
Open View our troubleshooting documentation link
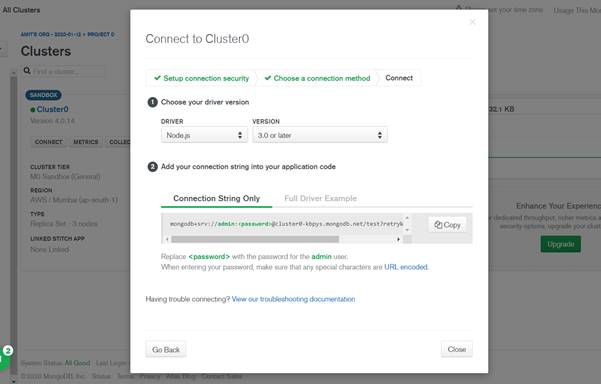point(293,299)
